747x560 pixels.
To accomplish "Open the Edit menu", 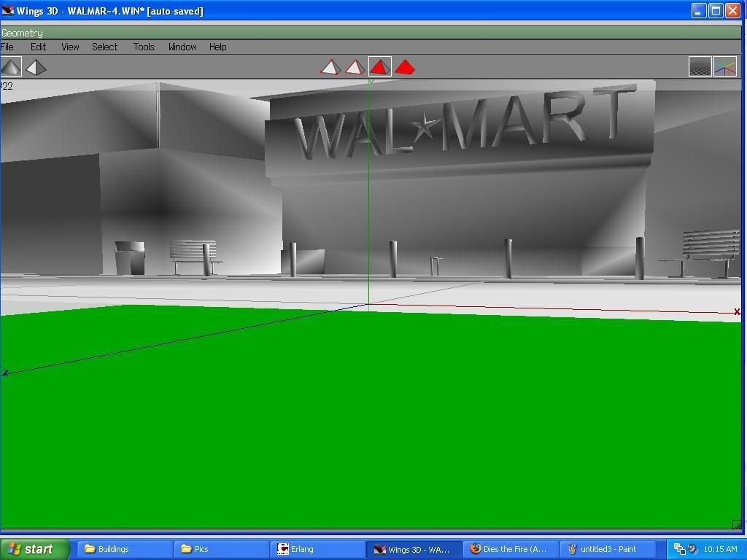I will pyautogui.click(x=38, y=47).
